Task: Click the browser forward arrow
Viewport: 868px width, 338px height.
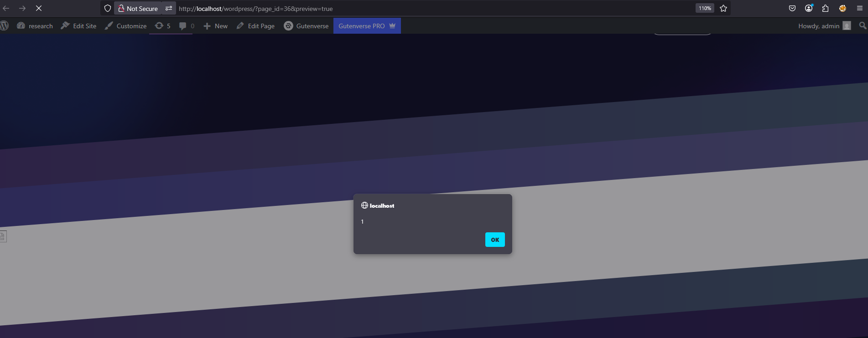Action: pos(22,8)
